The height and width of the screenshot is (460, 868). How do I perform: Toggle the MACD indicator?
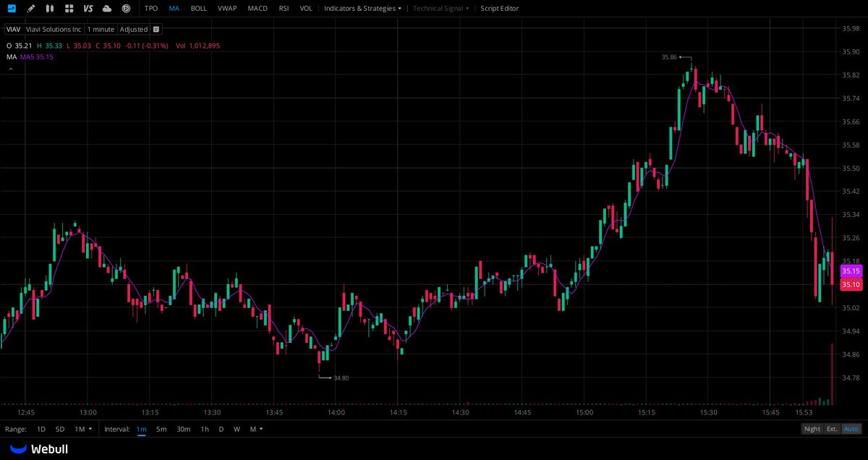pos(257,9)
